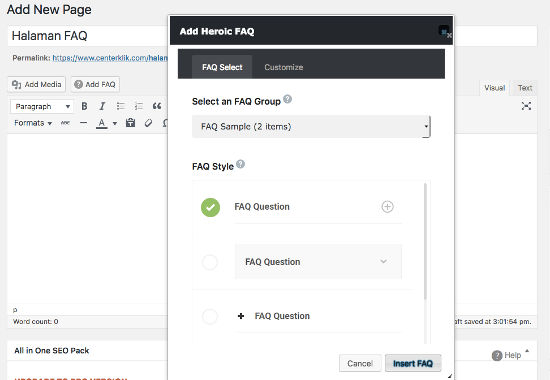Open the Paragraph format dropdown

tap(42, 106)
